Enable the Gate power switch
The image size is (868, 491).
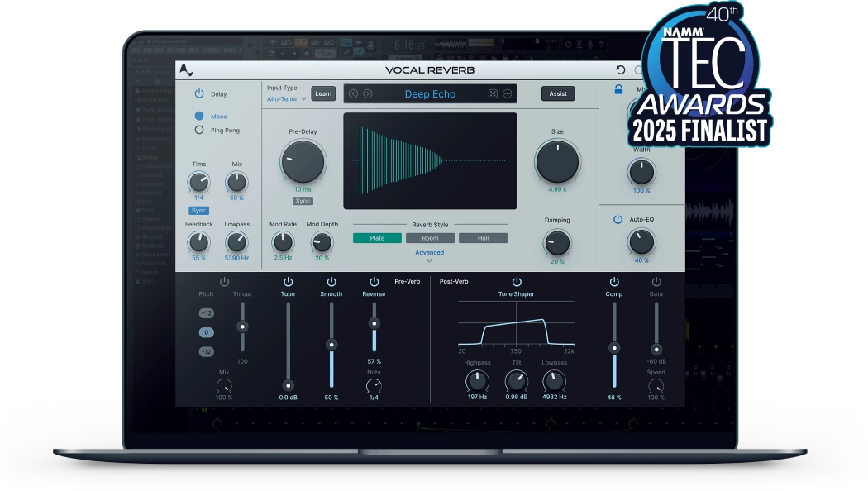click(x=656, y=282)
